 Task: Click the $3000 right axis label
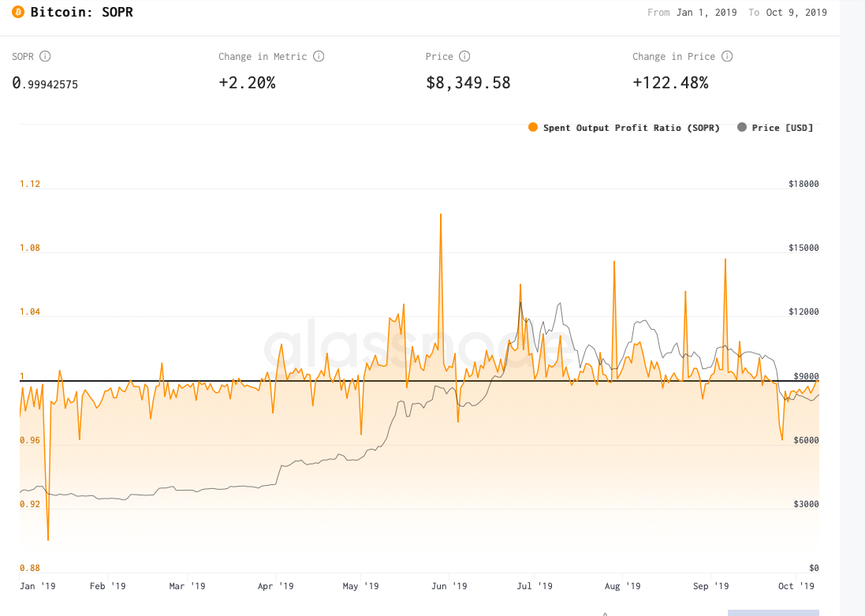coord(806,504)
